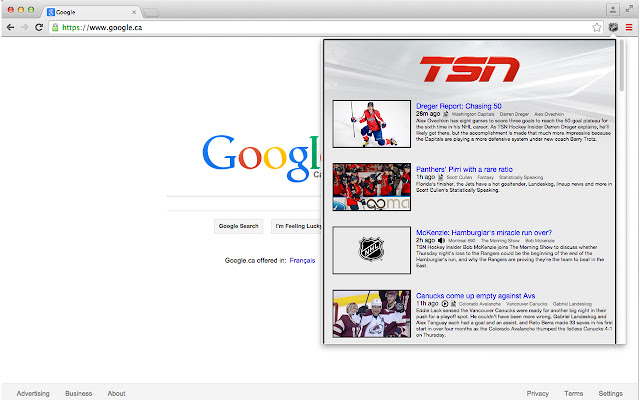Click the '26m ago' timestamp text
The image size is (640, 400).
(428, 114)
